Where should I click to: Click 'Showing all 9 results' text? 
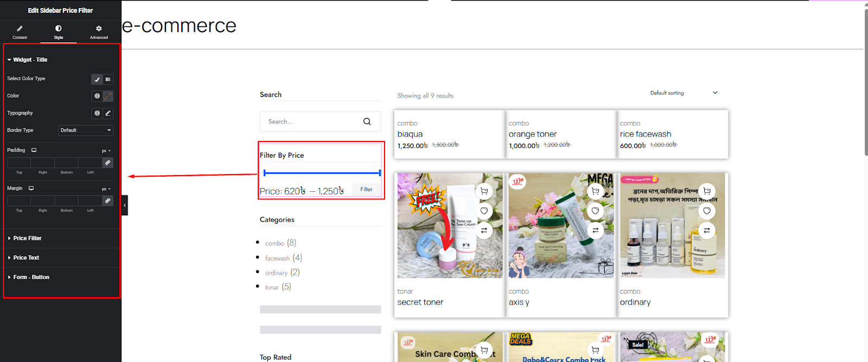coord(425,96)
